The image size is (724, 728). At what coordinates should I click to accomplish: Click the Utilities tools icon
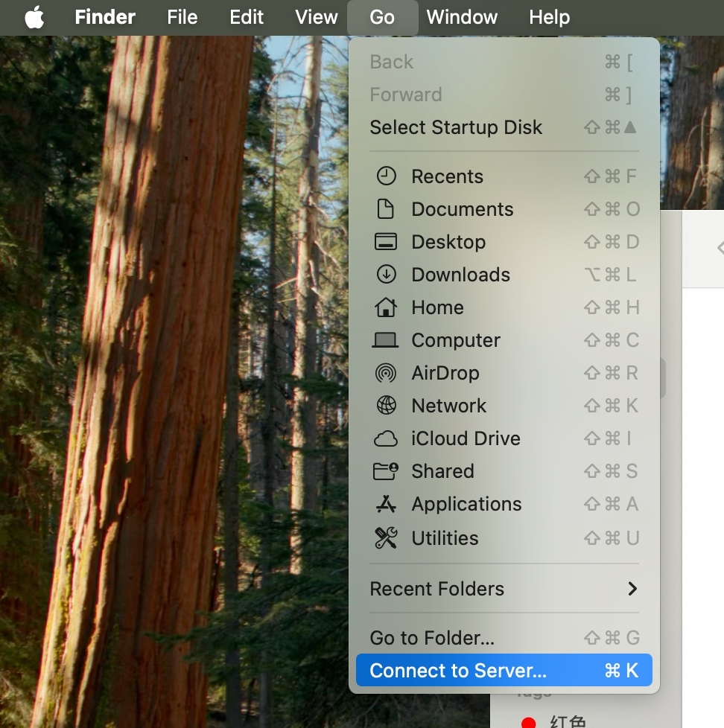[386, 538]
